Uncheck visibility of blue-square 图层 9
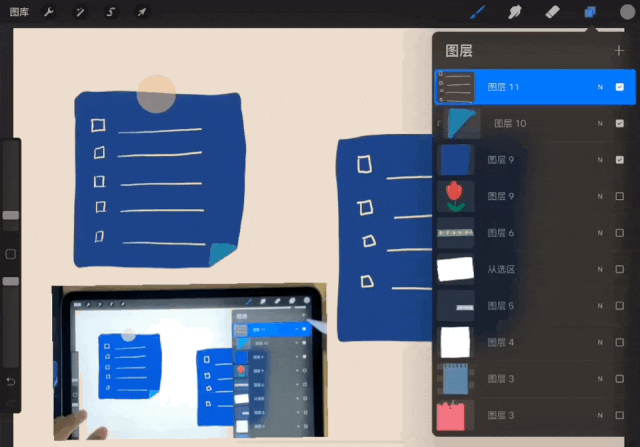 (x=620, y=160)
